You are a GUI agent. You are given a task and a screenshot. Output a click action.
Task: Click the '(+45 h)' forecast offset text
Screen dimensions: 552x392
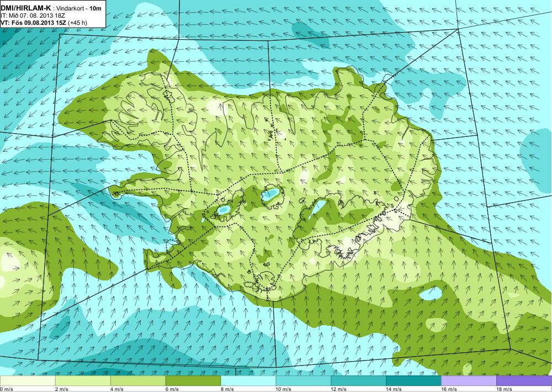coord(77,23)
